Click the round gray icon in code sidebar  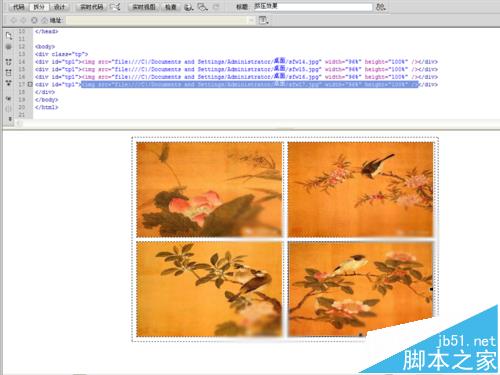(x=9, y=47)
